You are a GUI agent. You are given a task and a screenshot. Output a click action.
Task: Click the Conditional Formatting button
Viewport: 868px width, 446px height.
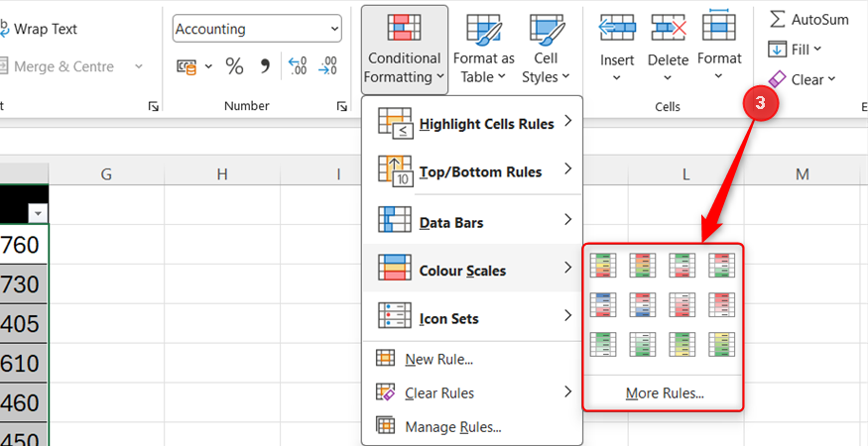[x=405, y=50]
